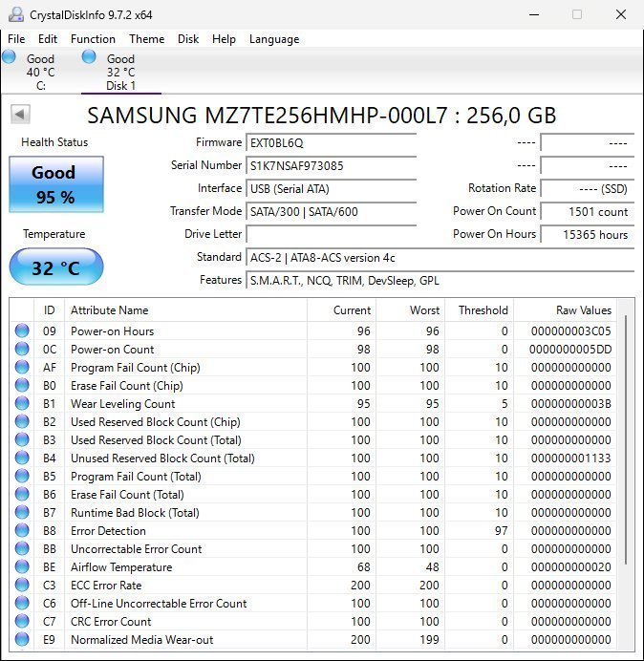Click the Rotation Rate field showing (SSD)
The image size is (644, 661).
point(587,188)
